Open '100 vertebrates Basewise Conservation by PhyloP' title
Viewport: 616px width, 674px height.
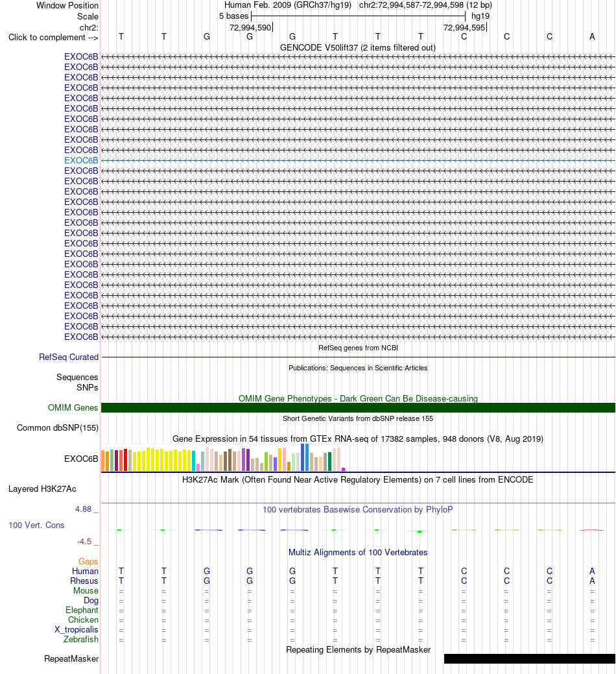point(358,509)
